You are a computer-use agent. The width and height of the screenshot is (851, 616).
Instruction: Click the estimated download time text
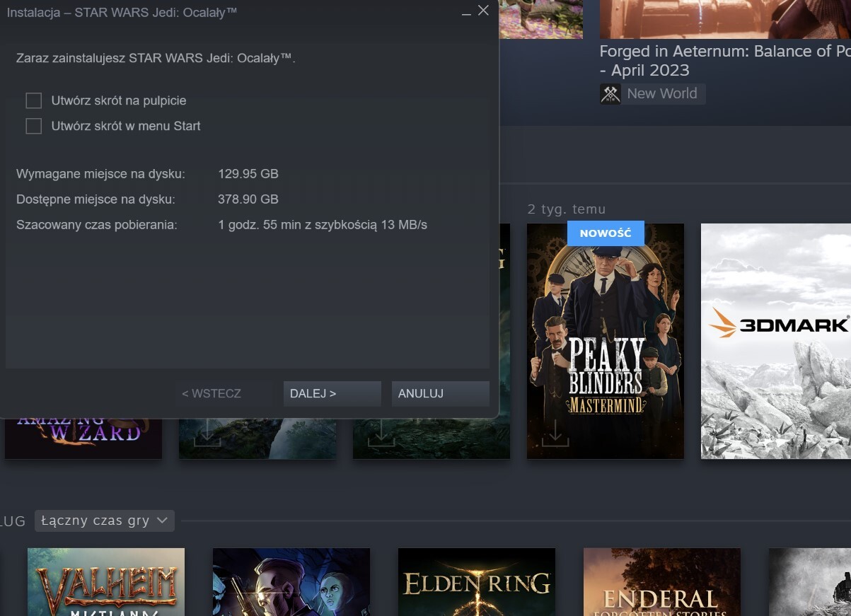pos(323,225)
